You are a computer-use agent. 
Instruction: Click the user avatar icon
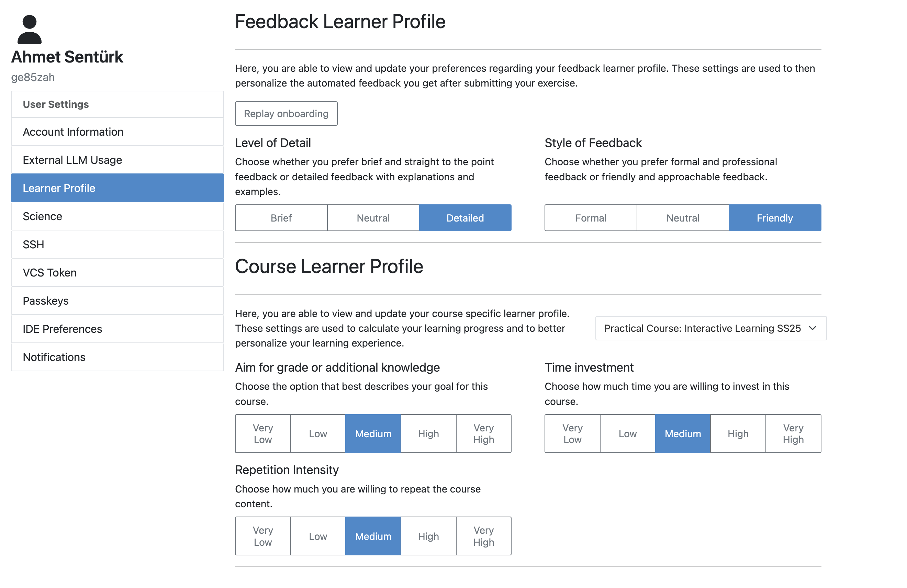tap(29, 29)
